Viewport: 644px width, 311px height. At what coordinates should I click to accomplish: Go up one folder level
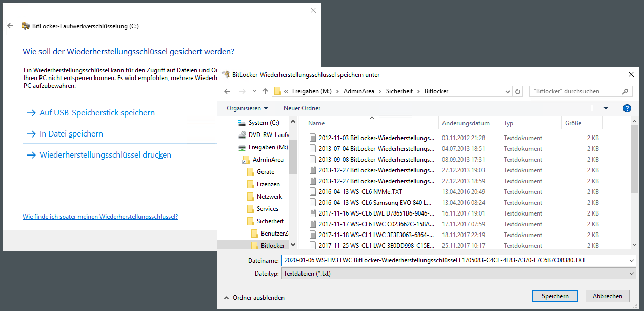coord(265,91)
